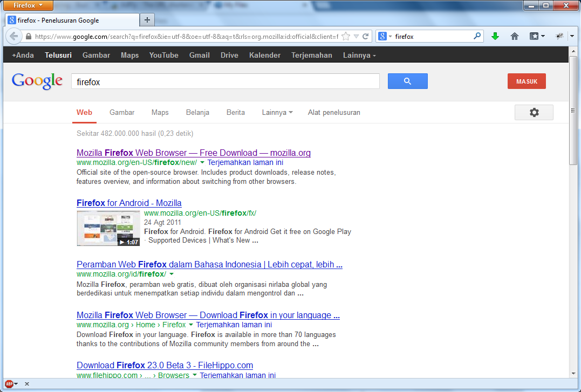This screenshot has height=392, width=581.
Task: Open the settings gear options
Action: (534, 112)
